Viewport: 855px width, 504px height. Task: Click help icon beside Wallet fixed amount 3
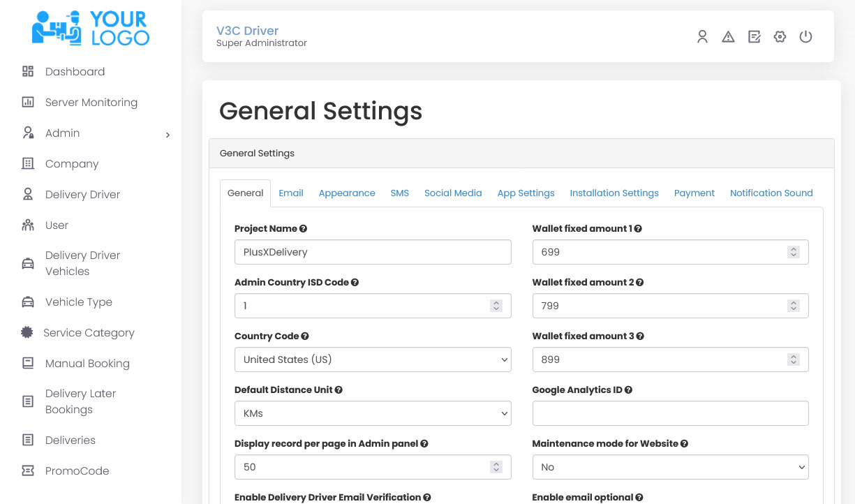pos(640,336)
